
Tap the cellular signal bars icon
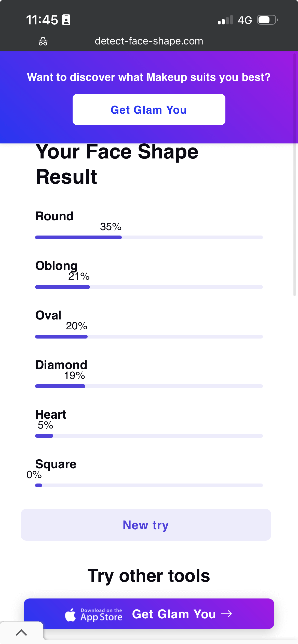[x=225, y=20]
